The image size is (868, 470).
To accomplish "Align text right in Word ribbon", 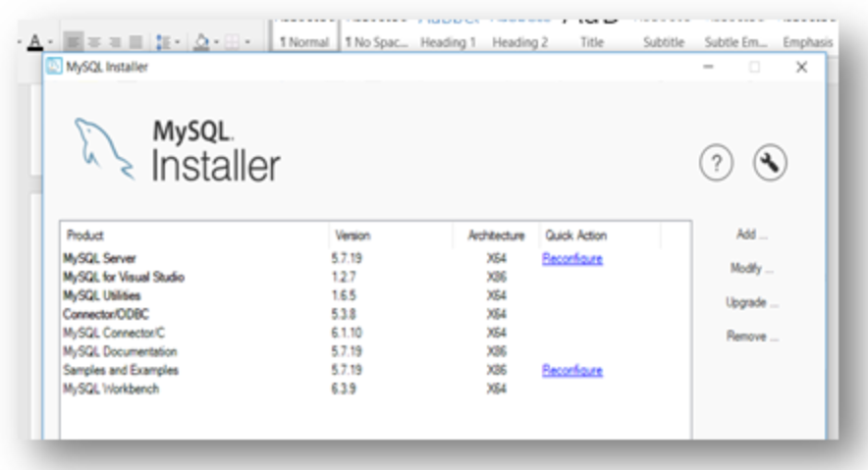I will [x=115, y=42].
